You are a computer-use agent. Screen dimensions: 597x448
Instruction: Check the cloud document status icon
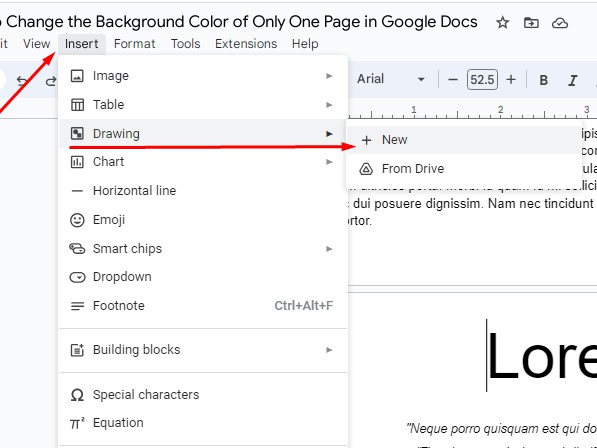(560, 23)
